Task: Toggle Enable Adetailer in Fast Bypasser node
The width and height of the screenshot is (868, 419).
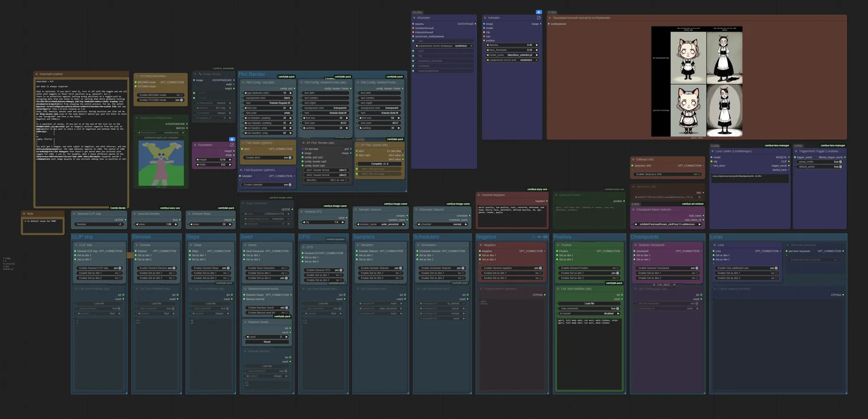Action: (x=290, y=185)
